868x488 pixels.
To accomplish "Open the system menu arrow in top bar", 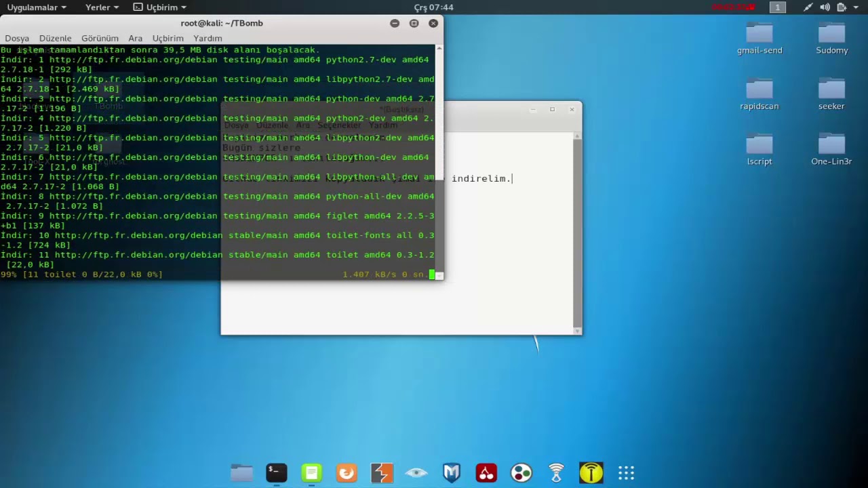I will click(x=856, y=7).
